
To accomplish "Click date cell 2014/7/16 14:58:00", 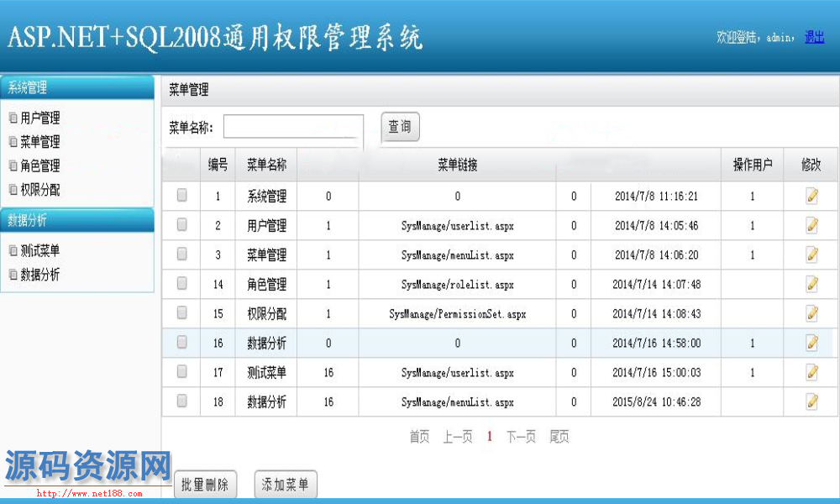I will (656, 344).
